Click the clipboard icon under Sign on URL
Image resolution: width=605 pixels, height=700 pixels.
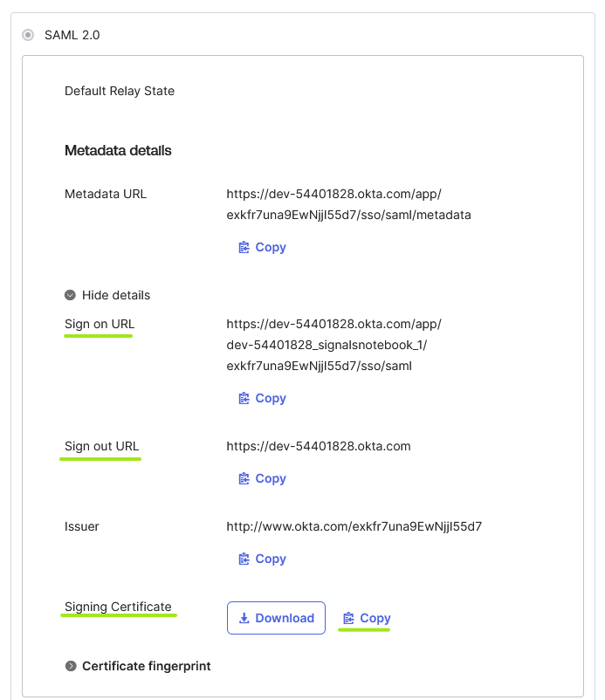tap(244, 398)
